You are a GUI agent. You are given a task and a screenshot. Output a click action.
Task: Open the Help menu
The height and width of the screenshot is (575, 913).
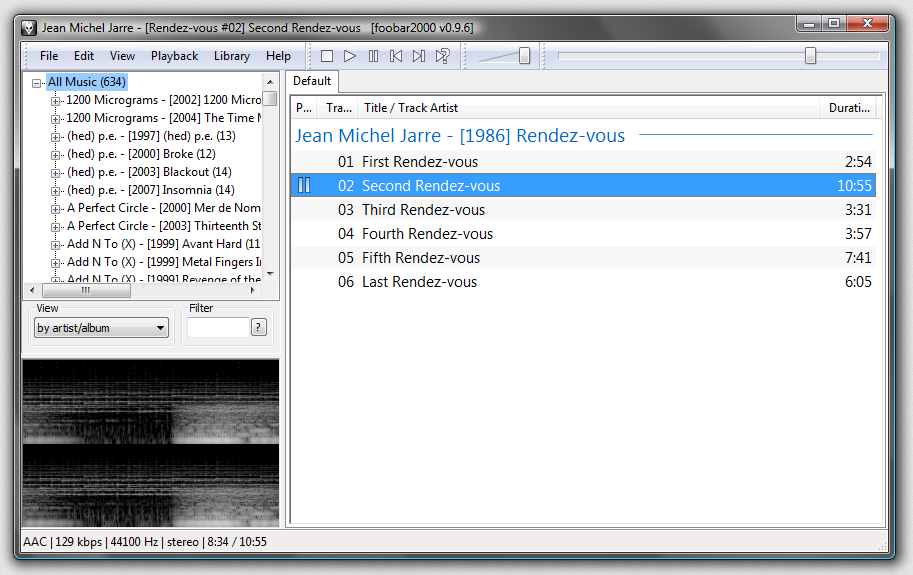tap(278, 56)
